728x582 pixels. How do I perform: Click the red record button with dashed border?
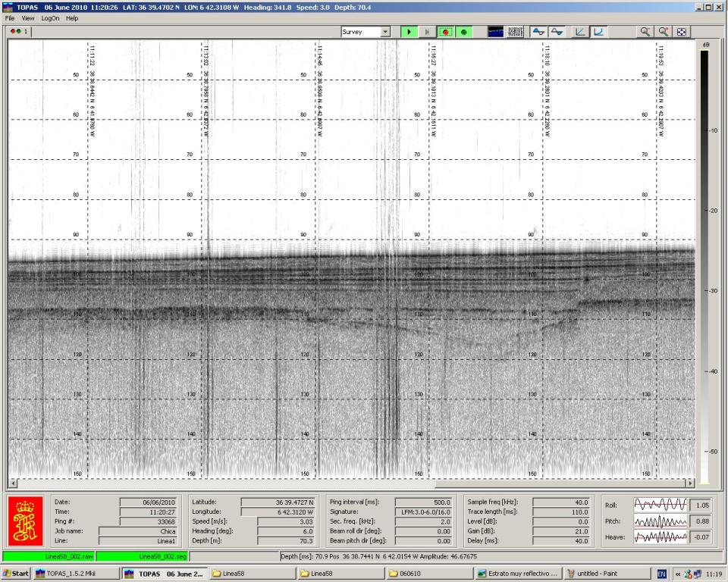446,32
